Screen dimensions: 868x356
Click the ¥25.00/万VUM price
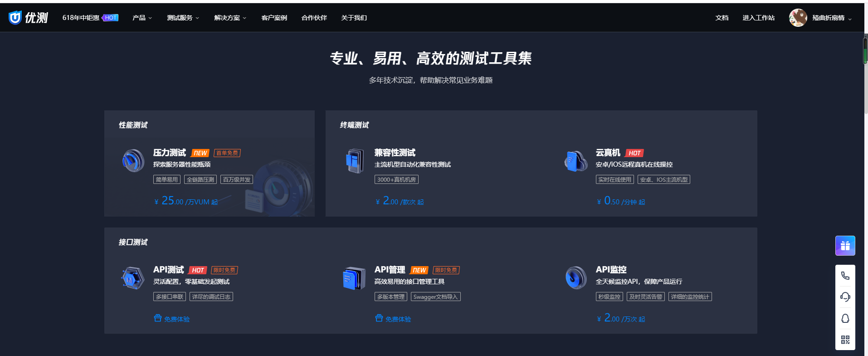[186, 201]
